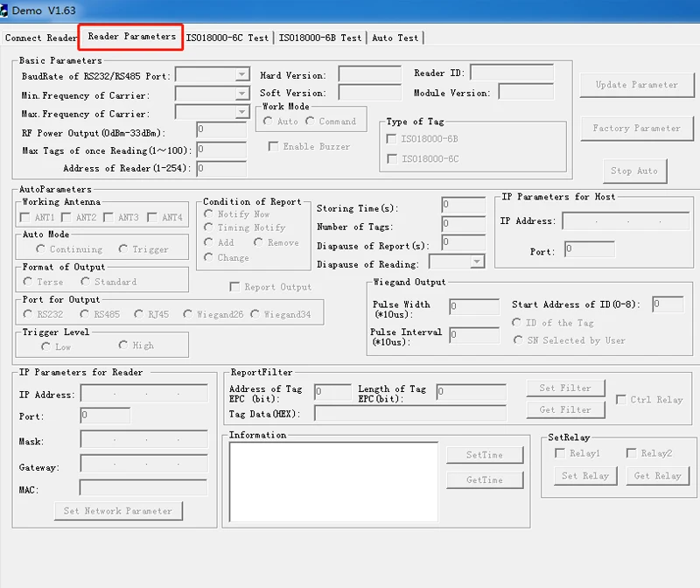Expand Diapause of Reading dropdown
This screenshot has width=700, height=588.
coord(477,262)
